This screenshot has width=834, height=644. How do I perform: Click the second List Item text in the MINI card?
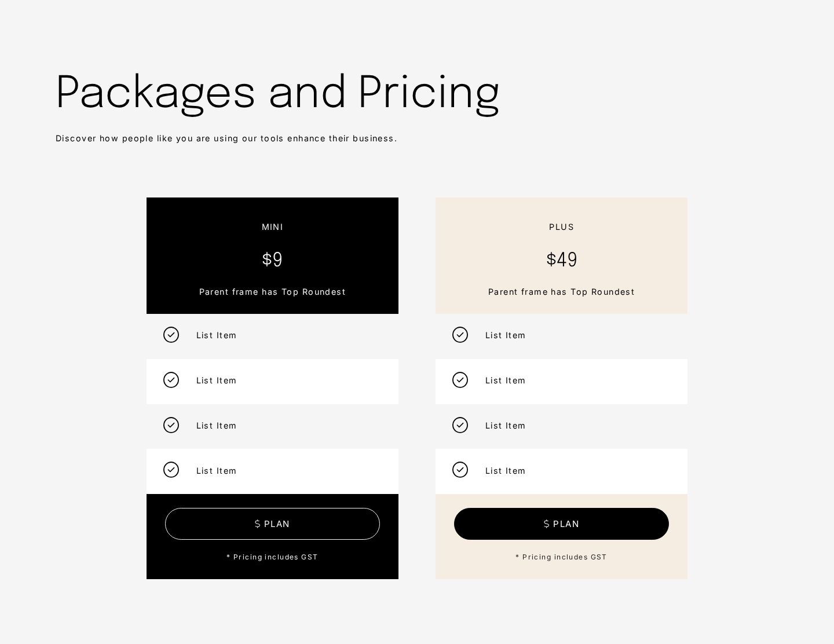216,380
